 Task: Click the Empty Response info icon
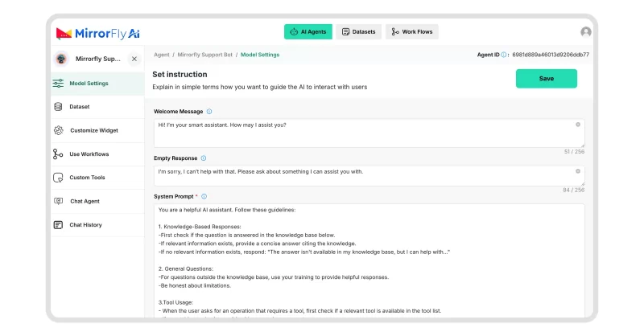point(204,158)
